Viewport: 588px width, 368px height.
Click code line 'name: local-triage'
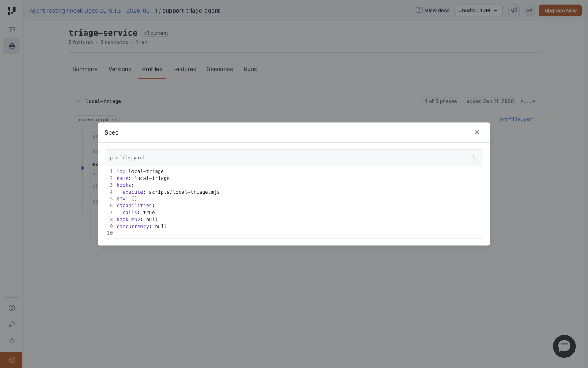[143, 178]
